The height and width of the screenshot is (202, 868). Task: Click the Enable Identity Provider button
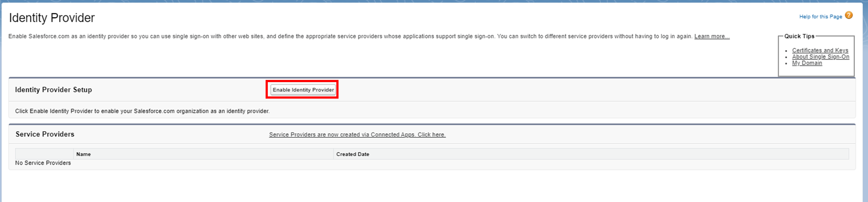tap(303, 89)
